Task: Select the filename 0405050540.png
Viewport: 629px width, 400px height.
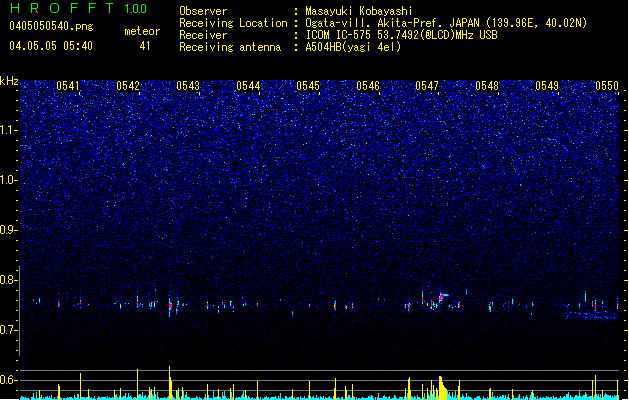Action: coord(51,26)
